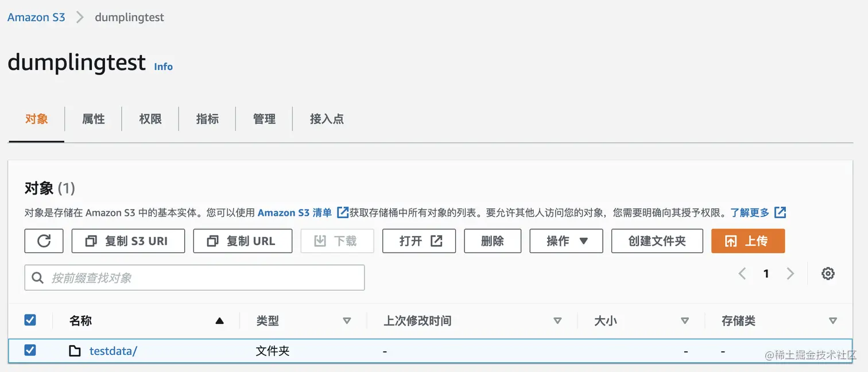This screenshot has width=868, height=372.
Task: Click the 存储类 column header label
Action: [x=738, y=321]
